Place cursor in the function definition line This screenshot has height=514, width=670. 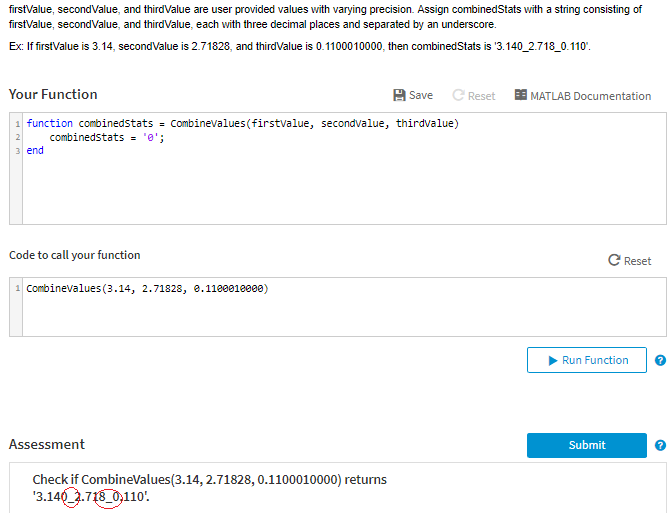point(240,123)
